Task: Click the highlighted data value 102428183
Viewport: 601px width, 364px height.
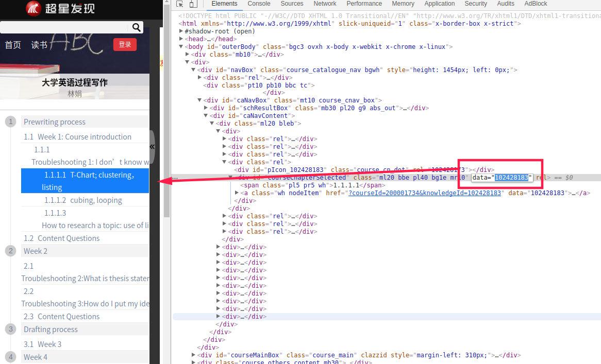Action: (511, 178)
